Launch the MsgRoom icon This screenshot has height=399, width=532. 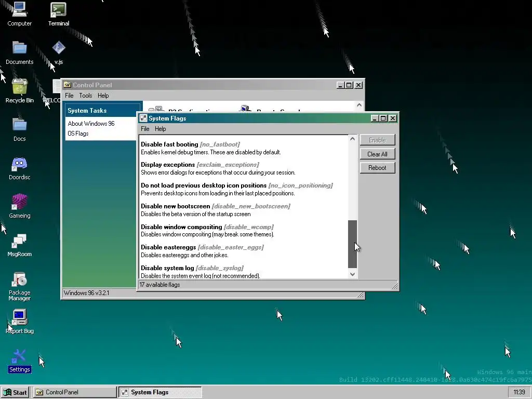click(19, 245)
